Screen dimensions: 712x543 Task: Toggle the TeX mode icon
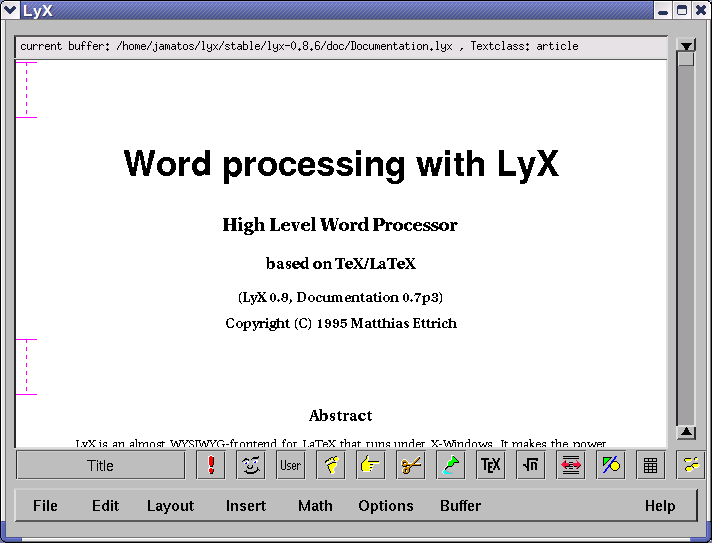click(490, 465)
